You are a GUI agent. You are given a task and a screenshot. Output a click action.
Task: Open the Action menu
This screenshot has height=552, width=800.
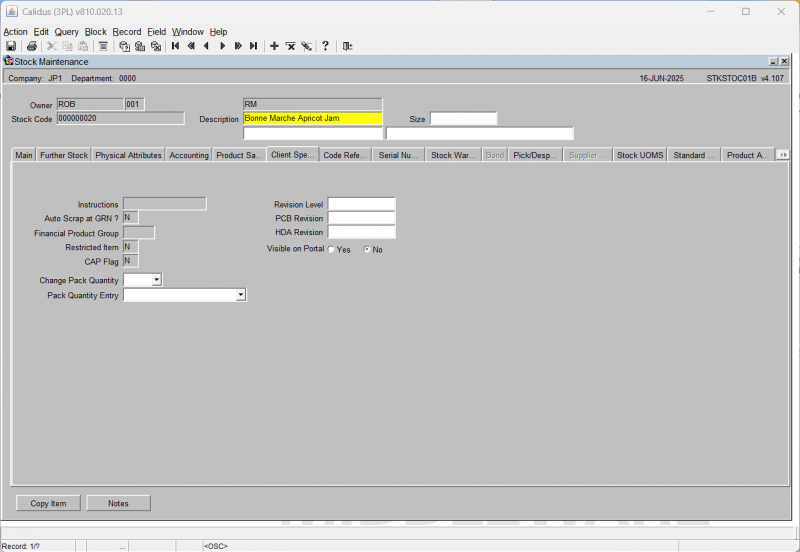tap(15, 32)
